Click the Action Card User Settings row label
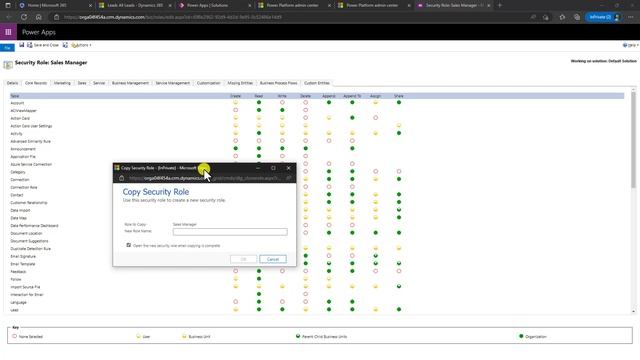This screenshot has height=360, width=640. 31,126
